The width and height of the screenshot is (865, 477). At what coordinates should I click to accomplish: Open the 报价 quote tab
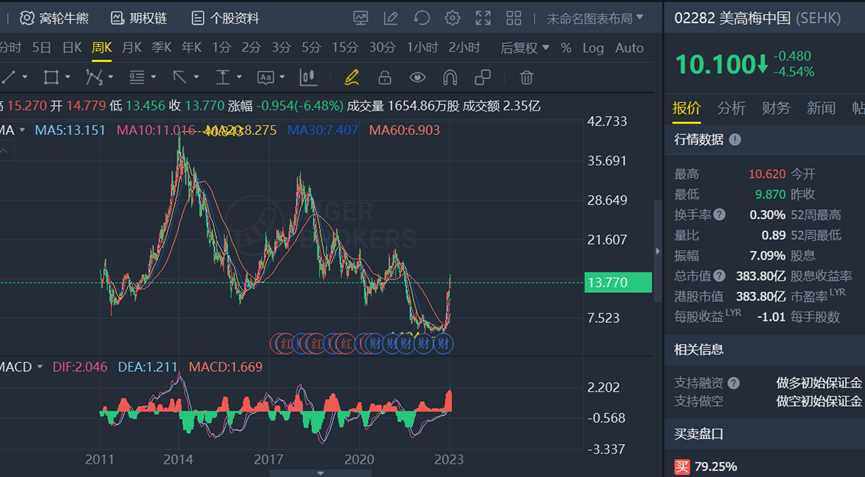687,108
